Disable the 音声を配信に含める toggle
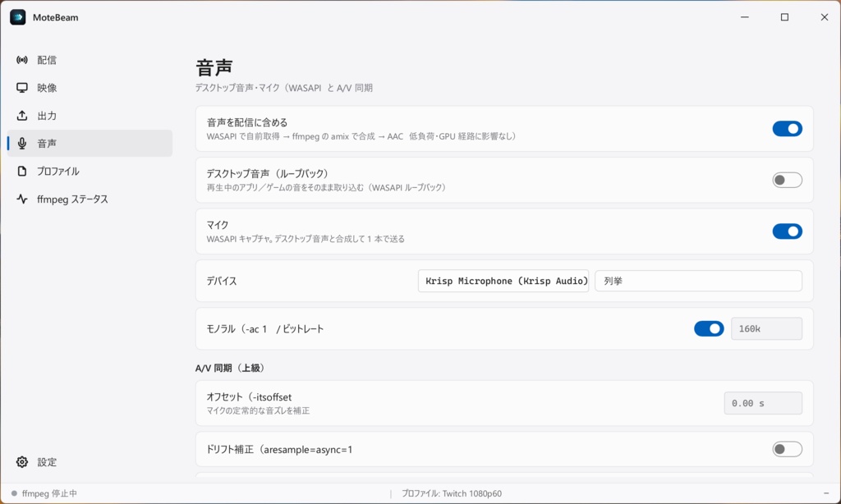This screenshot has height=504, width=841. tap(787, 129)
